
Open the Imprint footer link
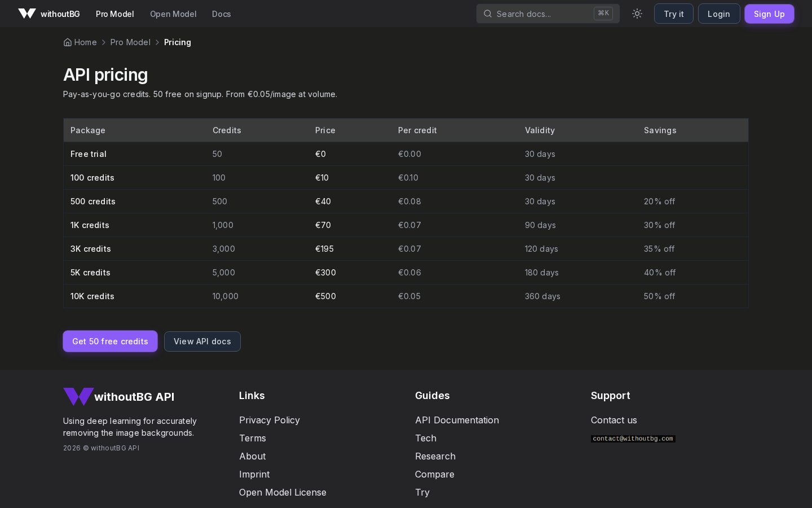pos(254,474)
